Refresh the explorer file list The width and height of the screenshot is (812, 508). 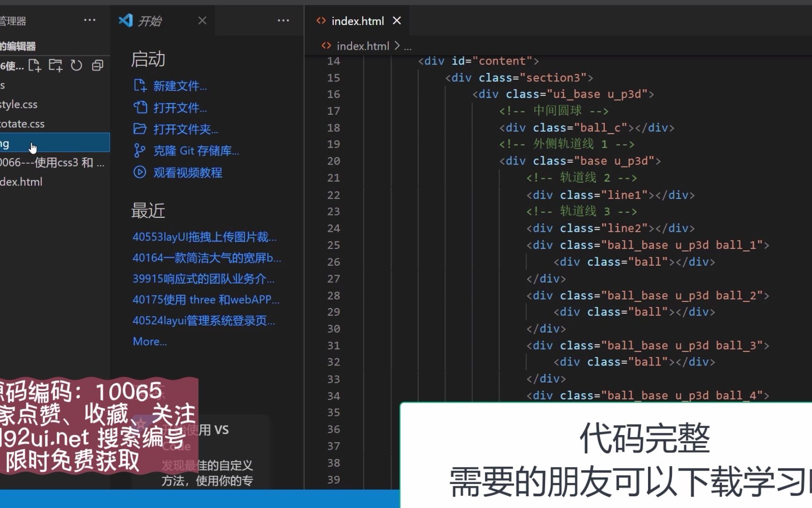pos(76,65)
